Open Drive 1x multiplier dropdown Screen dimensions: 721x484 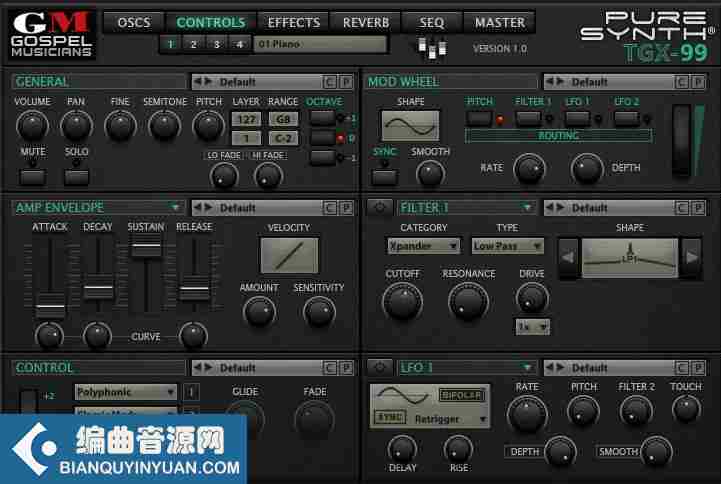[x=532, y=326]
